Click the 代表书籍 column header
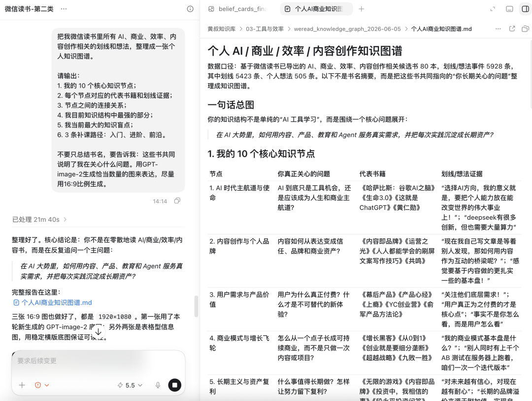532x401 pixels. click(x=372, y=174)
